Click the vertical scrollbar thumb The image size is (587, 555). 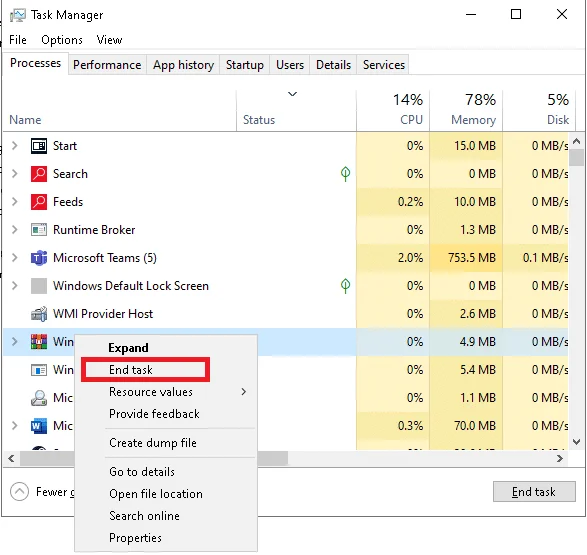coord(577,157)
